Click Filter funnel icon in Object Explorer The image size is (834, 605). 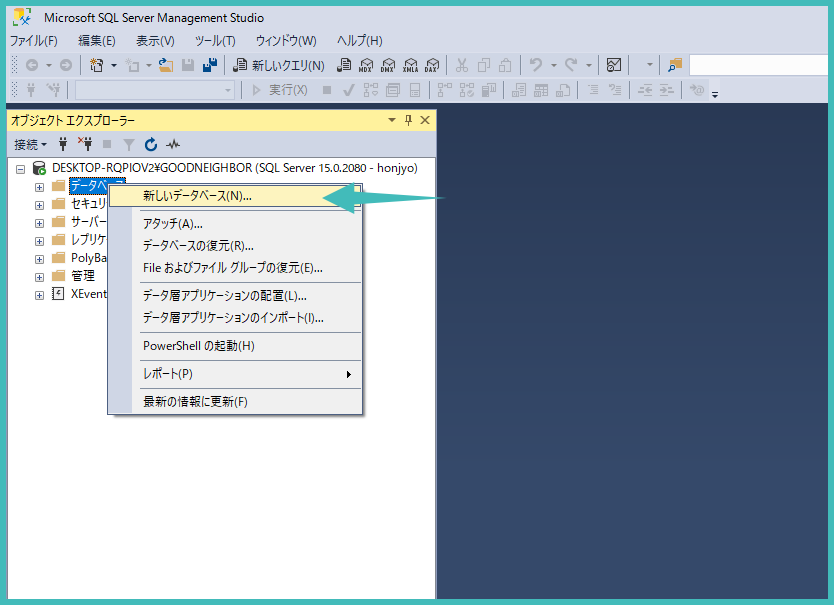pos(129,144)
